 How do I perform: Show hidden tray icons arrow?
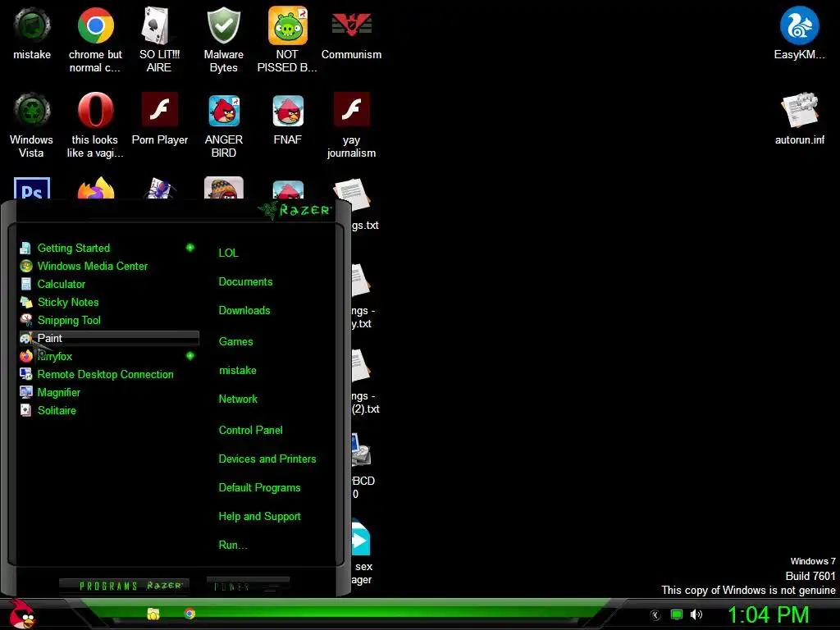(x=655, y=615)
